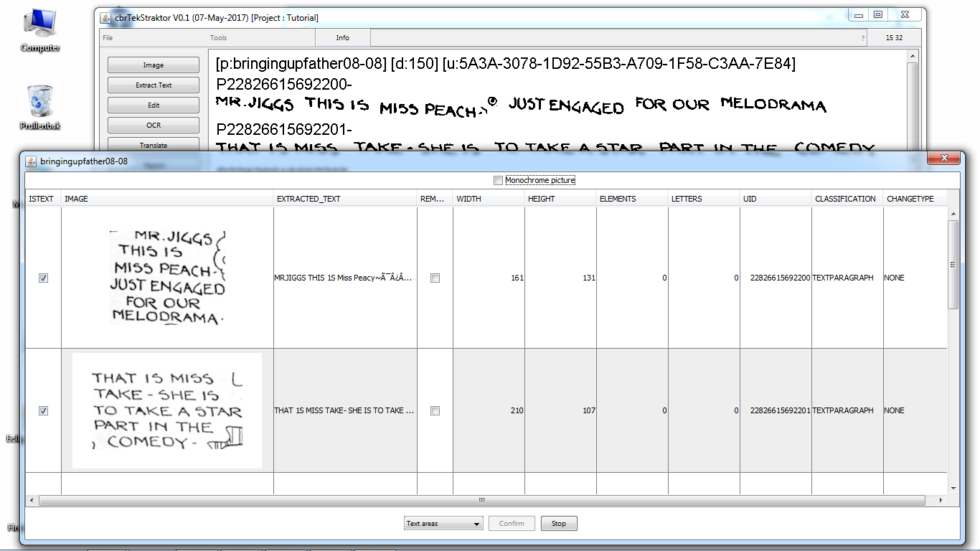Click the [p:bringingupfather08-08] header line
This screenshot has width=980, height=551.
coord(505,64)
